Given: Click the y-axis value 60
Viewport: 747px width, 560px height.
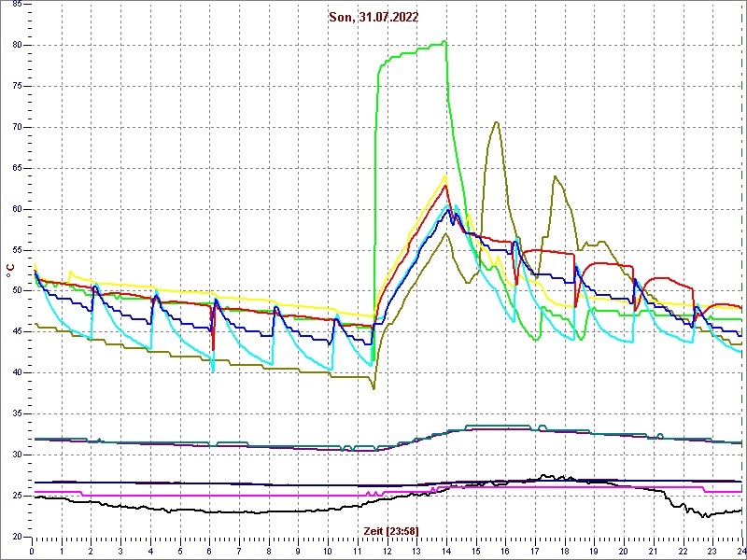Looking at the screenshot, I should [x=16, y=209].
